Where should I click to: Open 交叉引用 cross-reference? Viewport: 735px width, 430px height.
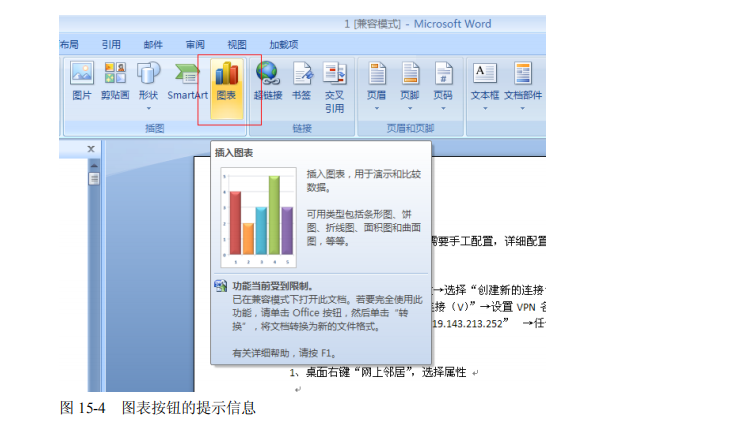pos(334,88)
